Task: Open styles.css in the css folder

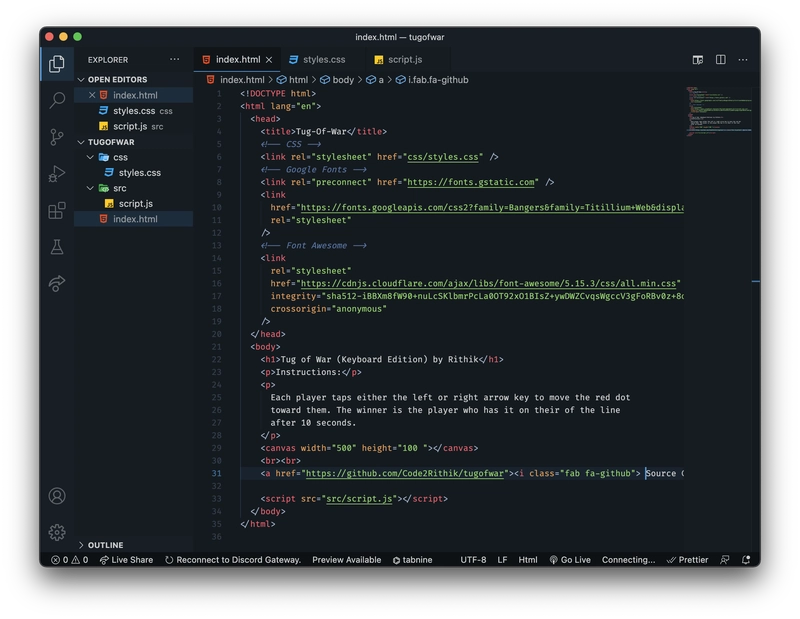Action: [134, 172]
